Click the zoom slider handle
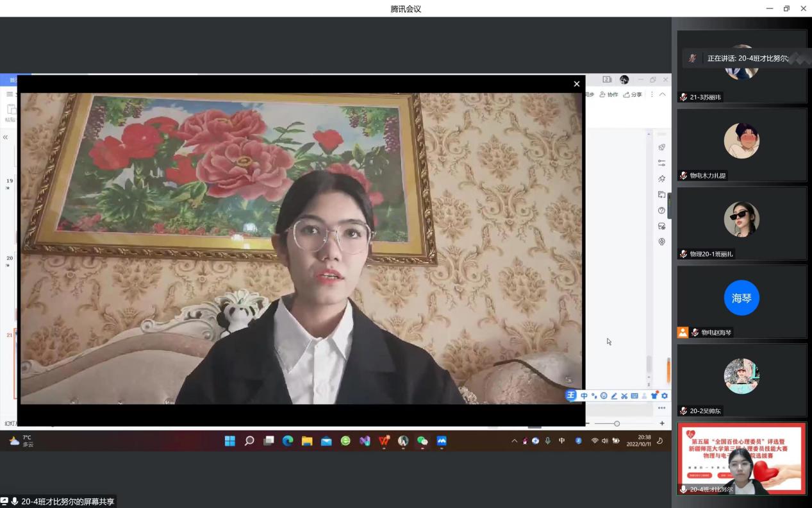Viewport: 812px width, 508px height. click(x=617, y=423)
